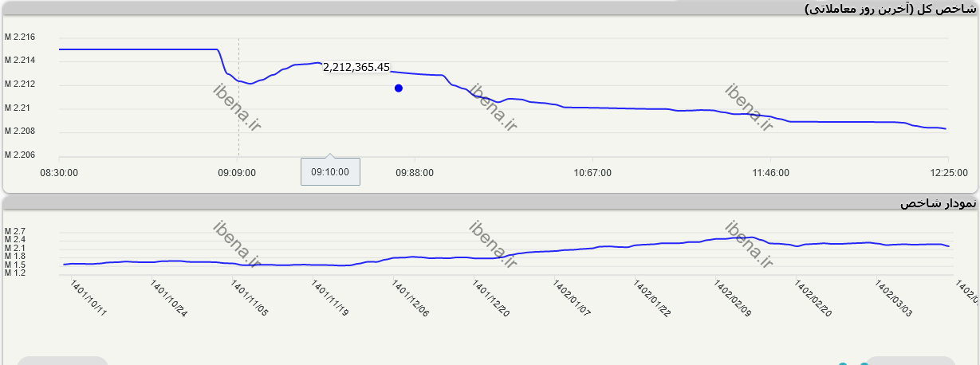Click the 2,212,365.45 value tooltip label
The height and width of the screenshot is (365, 980).
point(356,68)
